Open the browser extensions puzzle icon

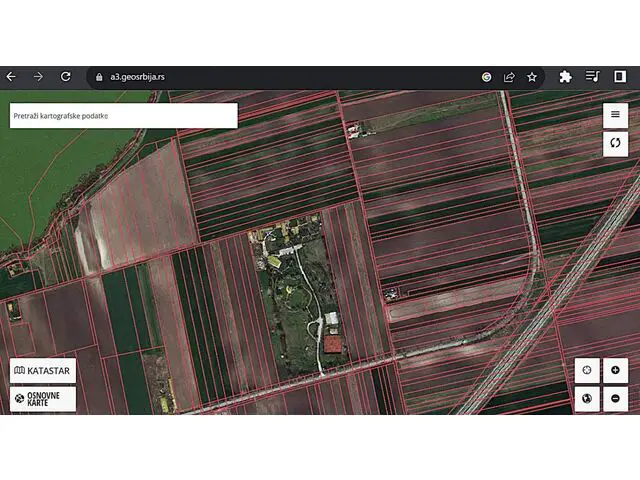(x=565, y=76)
